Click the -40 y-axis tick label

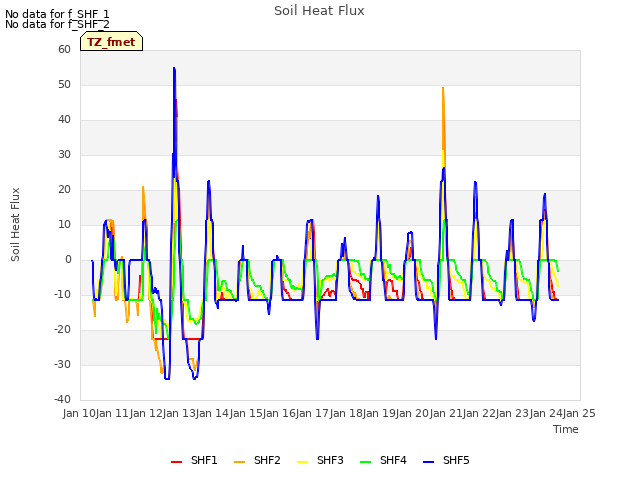[x=62, y=400]
